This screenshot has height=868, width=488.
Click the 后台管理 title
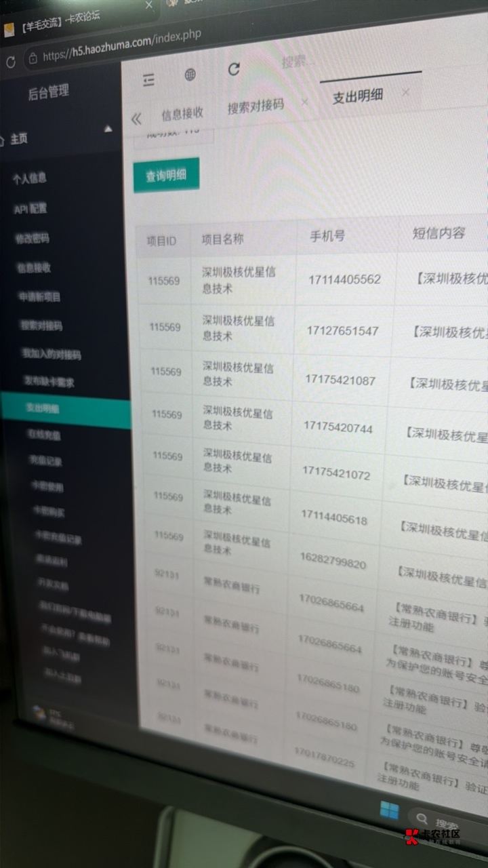[49, 92]
